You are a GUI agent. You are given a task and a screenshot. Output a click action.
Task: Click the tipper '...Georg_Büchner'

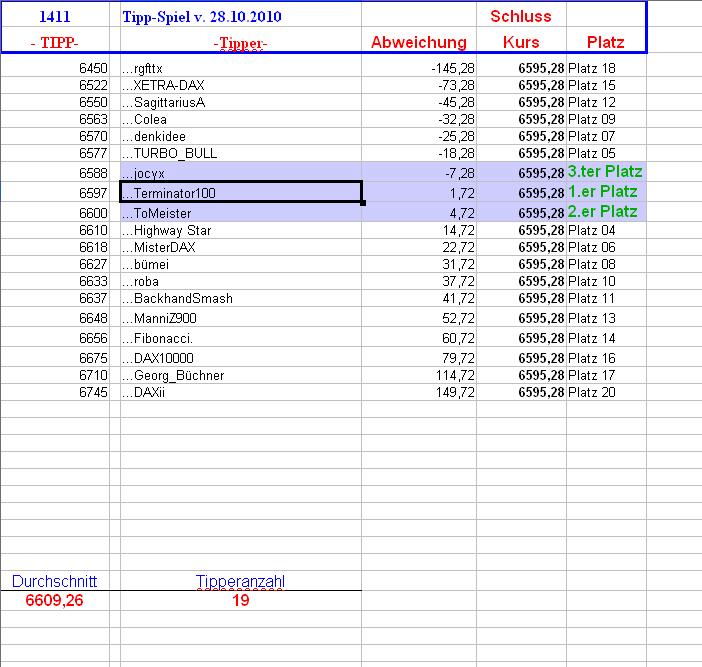pos(173,376)
